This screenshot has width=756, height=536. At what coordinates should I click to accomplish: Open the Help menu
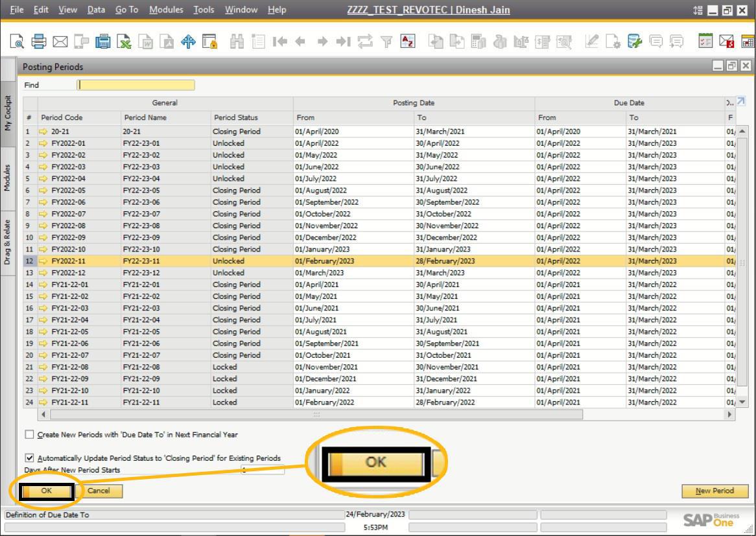tap(277, 10)
